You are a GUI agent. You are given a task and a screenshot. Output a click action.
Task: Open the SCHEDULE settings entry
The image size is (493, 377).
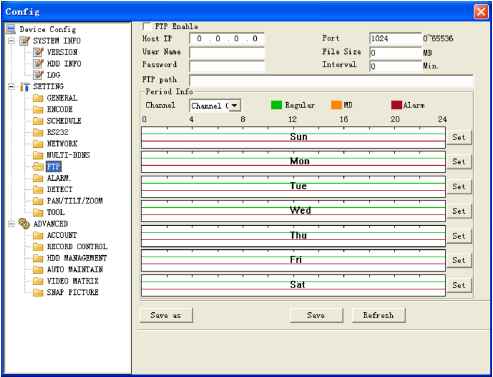64,121
